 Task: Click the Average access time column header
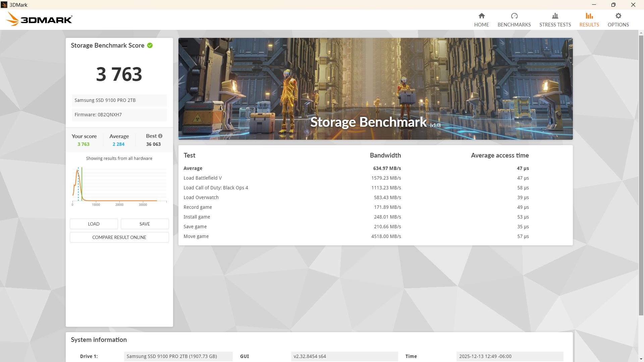pos(500,156)
